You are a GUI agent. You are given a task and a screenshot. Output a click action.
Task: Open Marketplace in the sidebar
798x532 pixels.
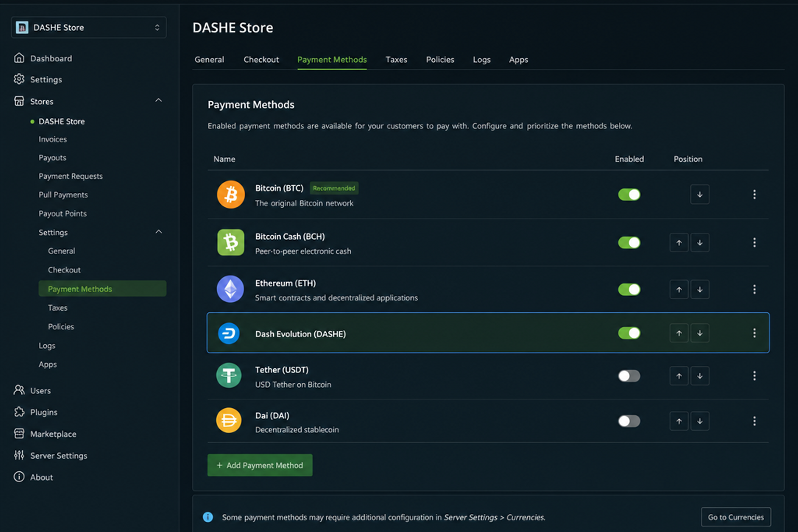[45, 434]
